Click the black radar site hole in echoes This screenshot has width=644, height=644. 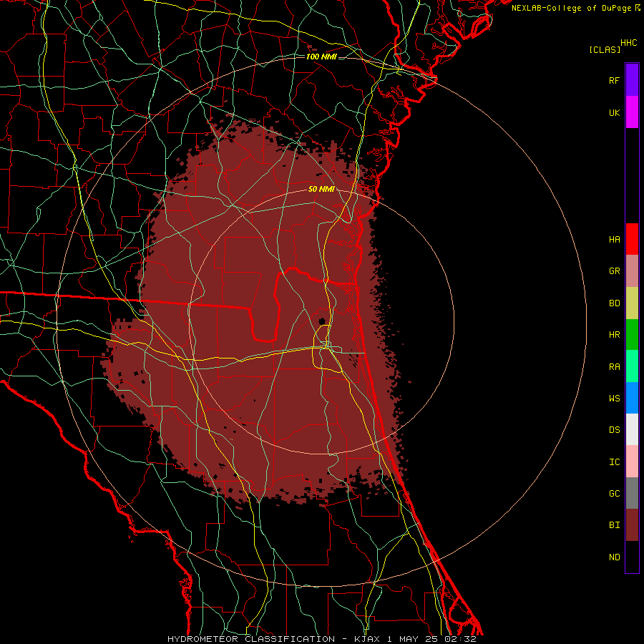coord(322,321)
